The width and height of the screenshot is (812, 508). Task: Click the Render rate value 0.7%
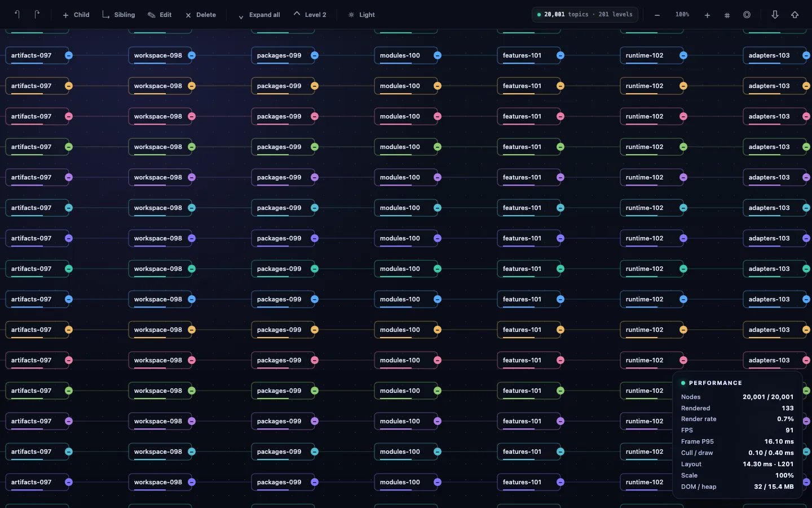coord(785,419)
